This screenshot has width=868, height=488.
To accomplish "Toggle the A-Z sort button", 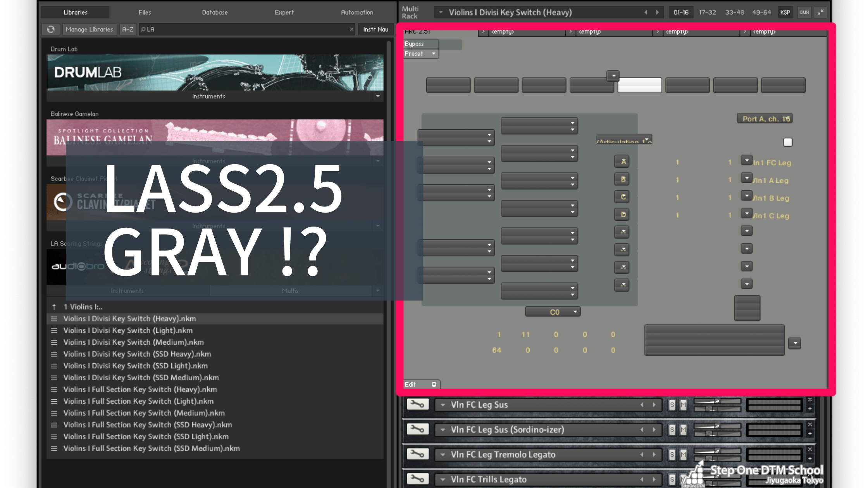I will click(x=127, y=29).
